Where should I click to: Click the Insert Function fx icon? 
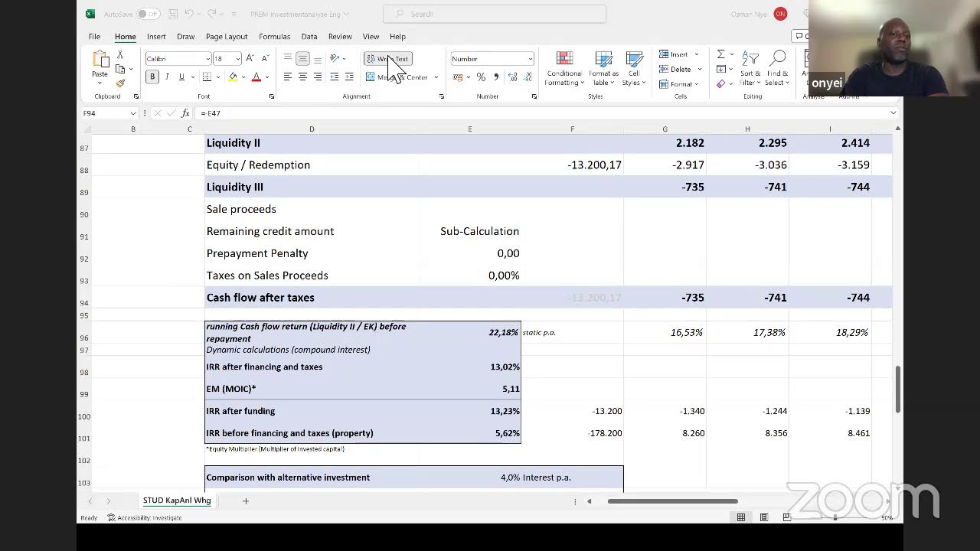pos(185,113)
